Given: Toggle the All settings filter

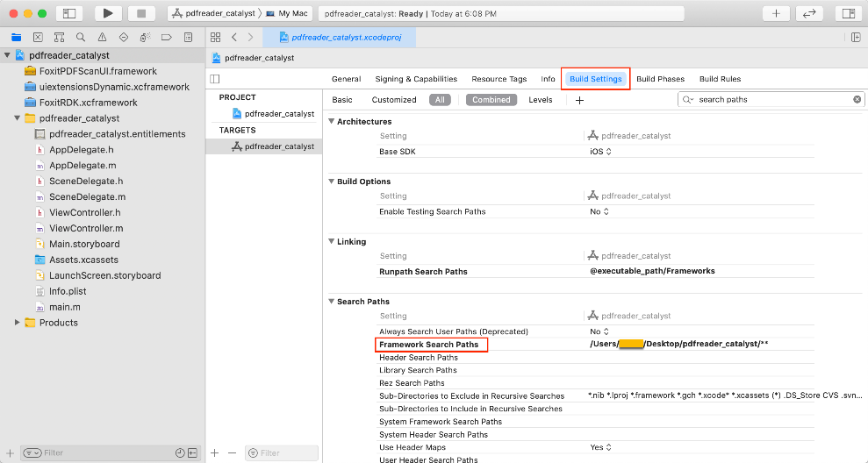Looking at the screenshot, I should [x=440, y=100].
